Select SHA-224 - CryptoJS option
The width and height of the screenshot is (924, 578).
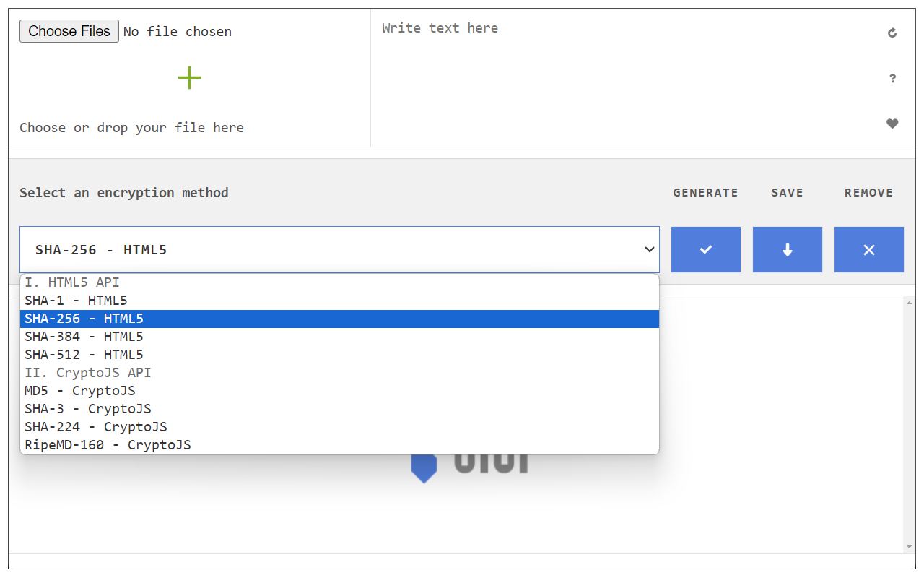point(96,427)
